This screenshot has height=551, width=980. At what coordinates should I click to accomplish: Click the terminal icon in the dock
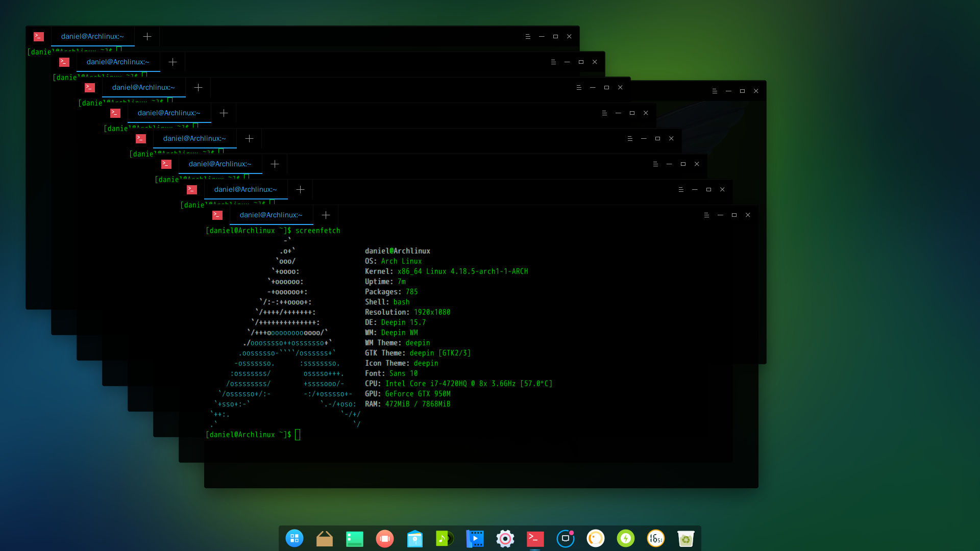tap(535, 538)
